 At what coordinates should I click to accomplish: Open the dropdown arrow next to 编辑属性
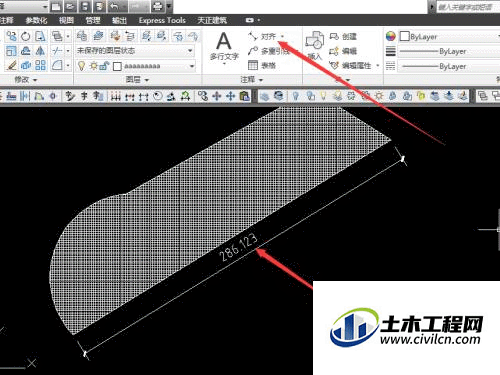(378, 66)
